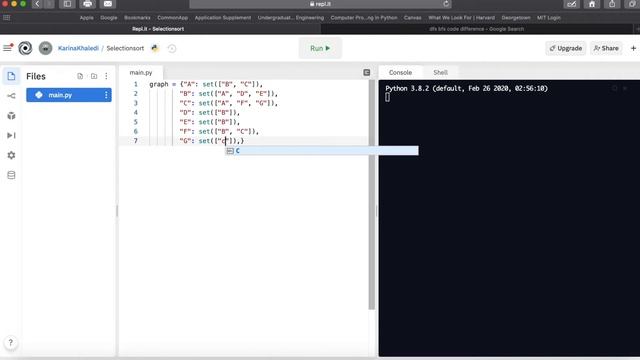640x360 pixels.
Task: Switch to the Shell tab
Action: point(440,72)
